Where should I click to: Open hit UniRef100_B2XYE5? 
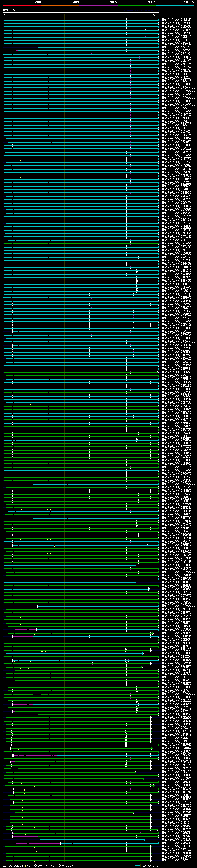coord(177,47)
